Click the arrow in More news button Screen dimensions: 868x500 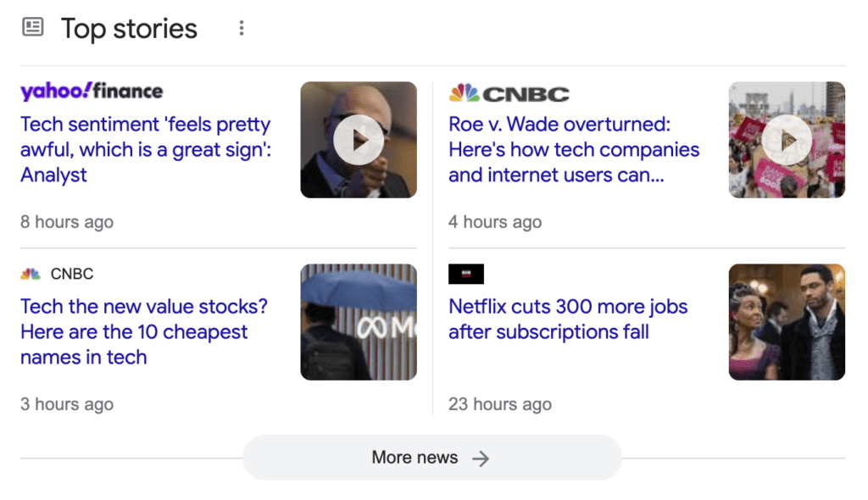[x=481, y=458]
